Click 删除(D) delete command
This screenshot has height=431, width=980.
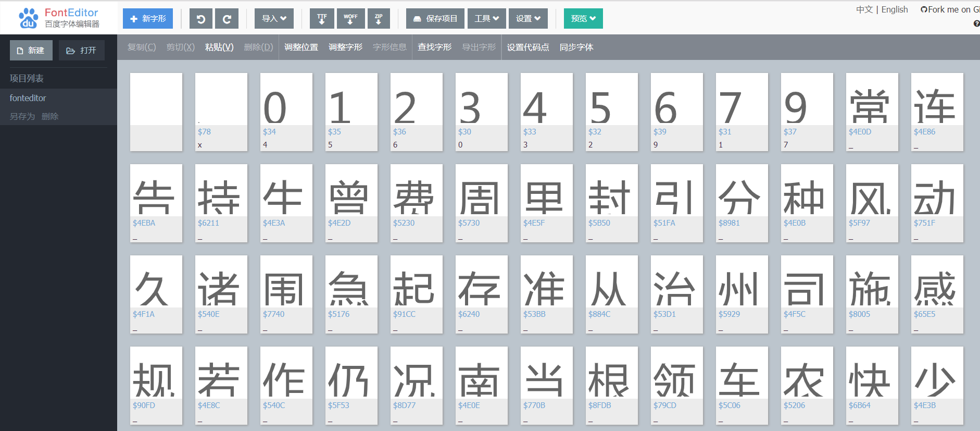click(258, 47)
